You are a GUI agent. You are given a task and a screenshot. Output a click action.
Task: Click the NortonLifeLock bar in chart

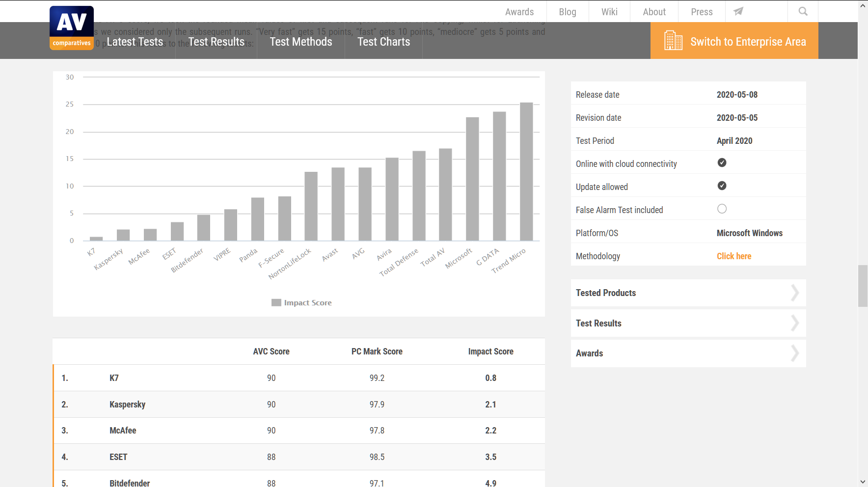(311, 206)
